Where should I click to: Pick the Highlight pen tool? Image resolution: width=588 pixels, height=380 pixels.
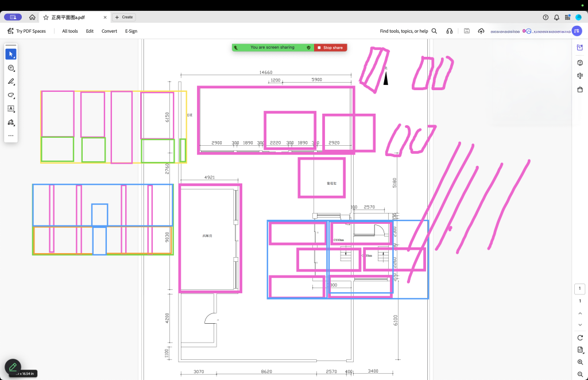11,82
